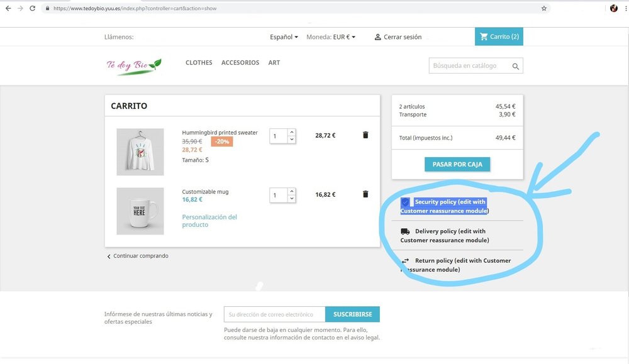This screenshot has height=364, width=629.
Task: Click the magnifier search icon
Action: (x=516, y=67)
